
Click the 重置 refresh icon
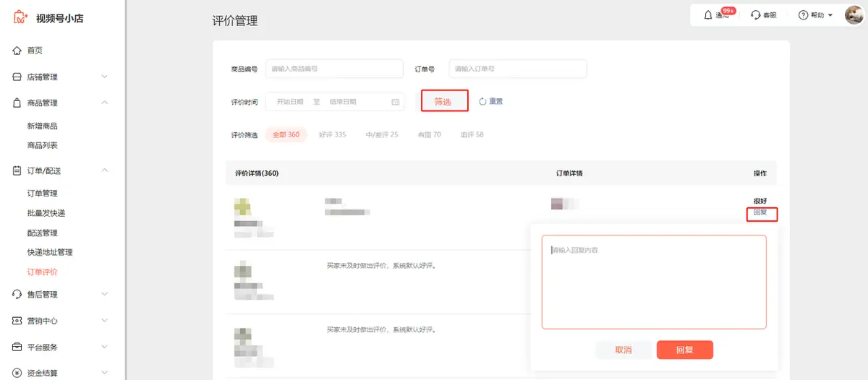(x=483, y=102)
